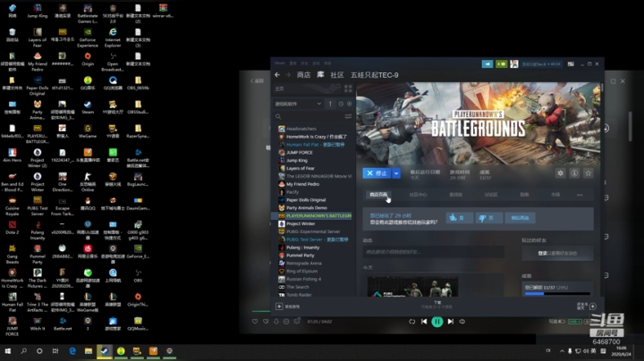Show hidden system tray icons chevron
Image resolution: width=644 pixels, height=361 pixels.
562,351
